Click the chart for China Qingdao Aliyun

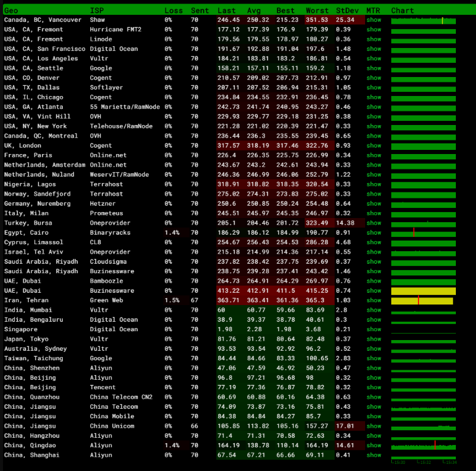[423, 446]
